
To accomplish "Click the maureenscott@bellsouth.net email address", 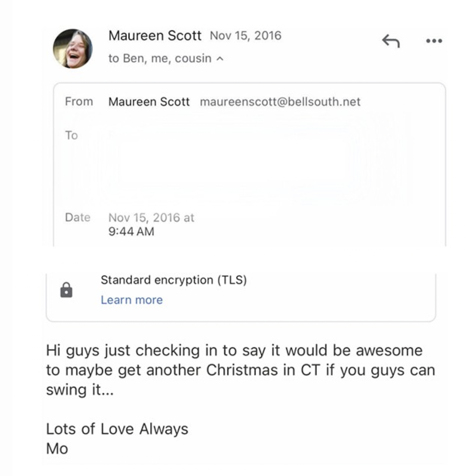I will [x=280, y=102].
